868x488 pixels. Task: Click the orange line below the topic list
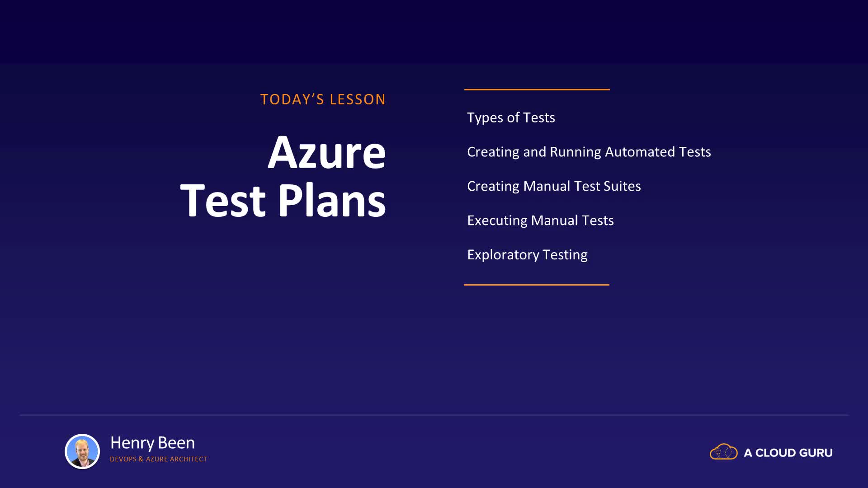pos(537,285)
